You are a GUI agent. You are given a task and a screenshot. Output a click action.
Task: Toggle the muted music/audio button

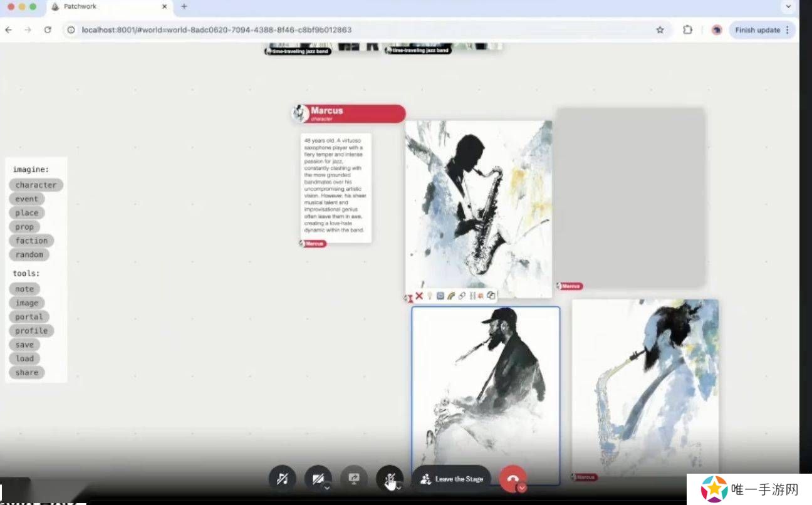tap(282, 479)
